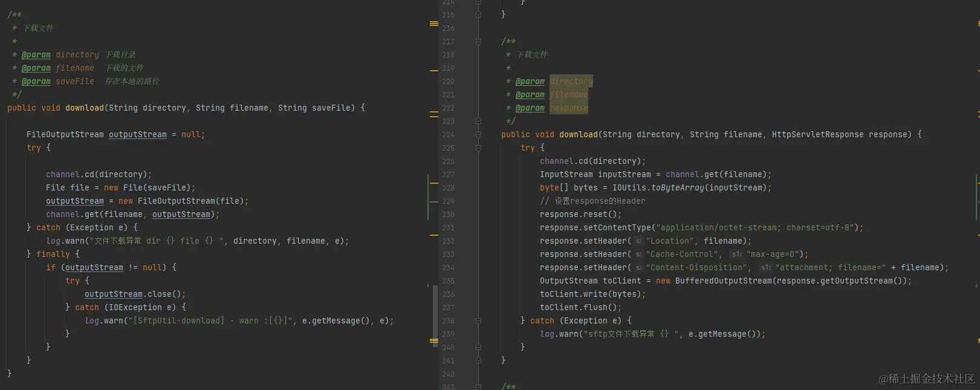Click 'response.reset();' line
Viewport: 980px width, 390px height.
pyautogui.click(x=581, y=215)
